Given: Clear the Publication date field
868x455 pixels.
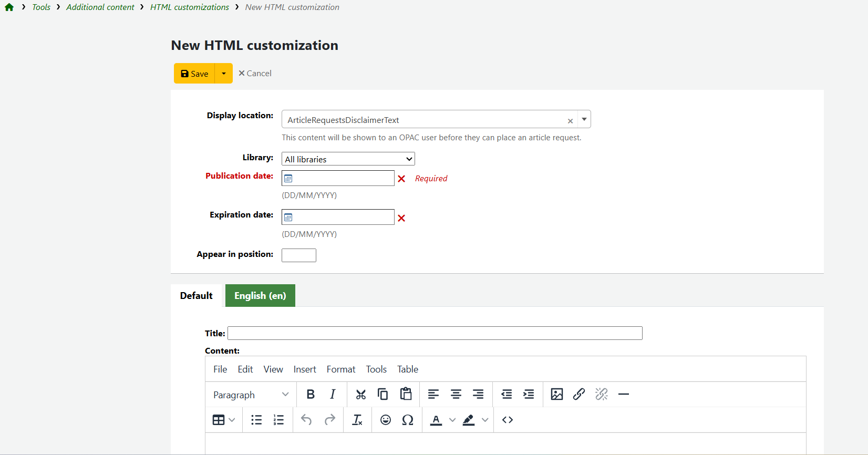Looking at the screenshot, I should click(x=401, y=179).
